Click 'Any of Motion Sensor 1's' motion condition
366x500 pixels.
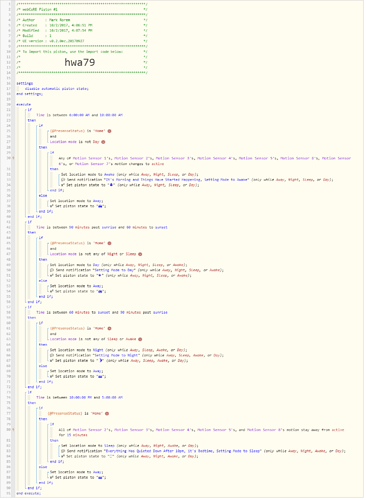click(x=205, y=161)
